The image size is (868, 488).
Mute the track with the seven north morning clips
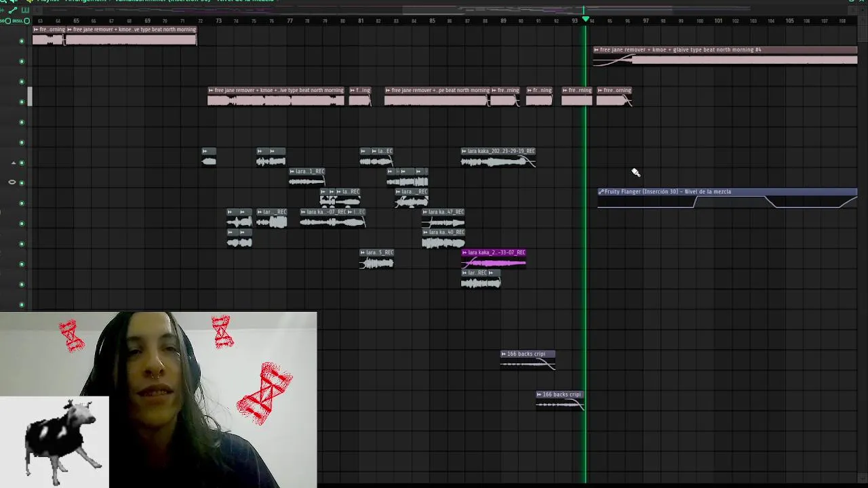[x=22, y=102]
